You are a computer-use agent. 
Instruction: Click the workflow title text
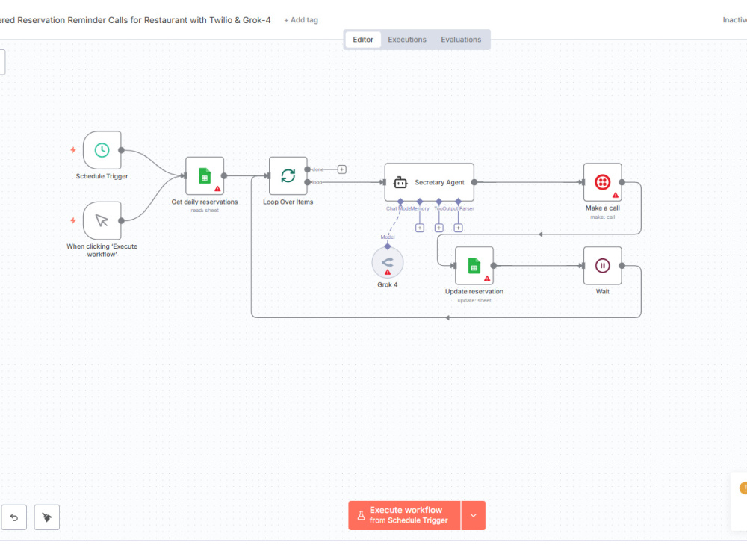pyautogui.click(x=135, y=20)
